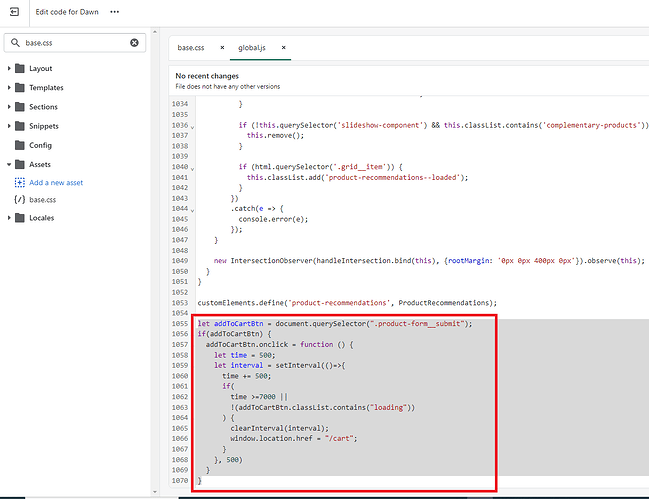Image resolution: width=649 pixels, height=499 pixels.
Task: Click the exit editor icon at top left
Action: click(x=14, y=12)
